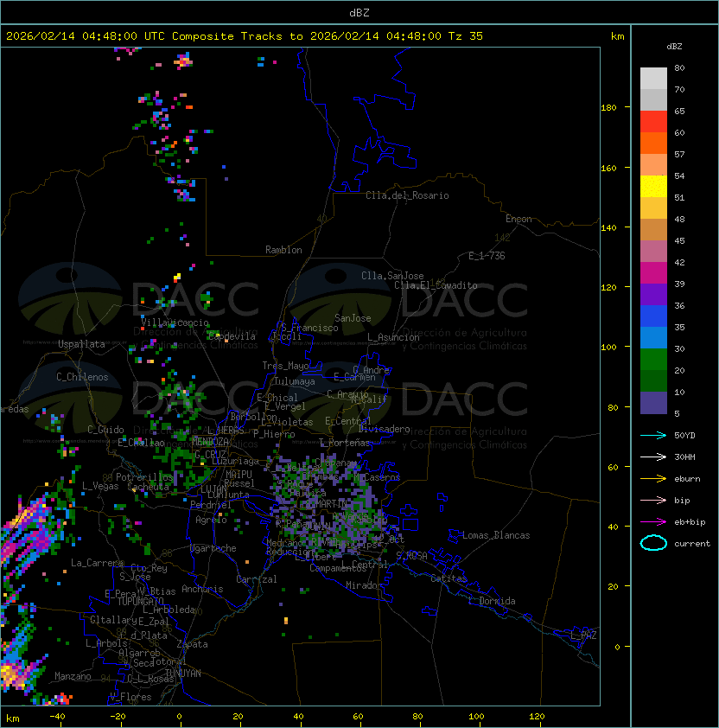Select the orange swatch between 60 and 57

pyautogui.click(x=653, y=143)
